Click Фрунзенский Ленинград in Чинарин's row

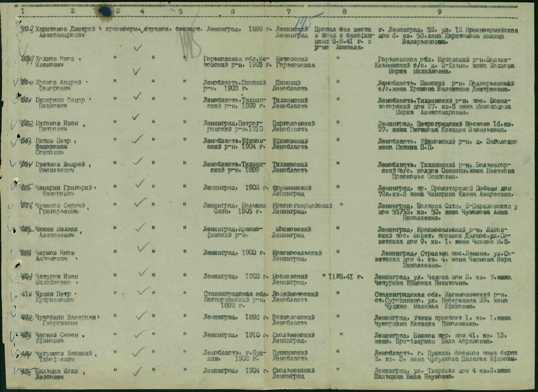coord(292,190)
